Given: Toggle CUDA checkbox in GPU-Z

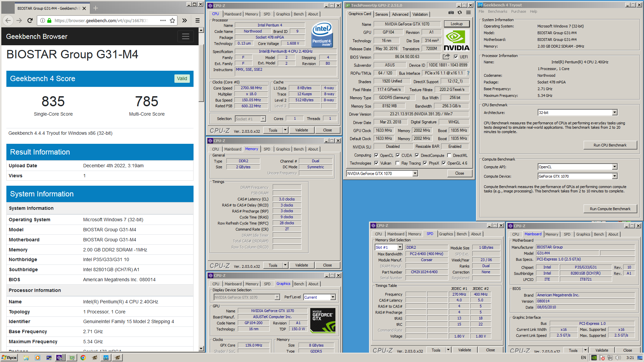Looking at the screenshot, I should [x=398, y=155].
